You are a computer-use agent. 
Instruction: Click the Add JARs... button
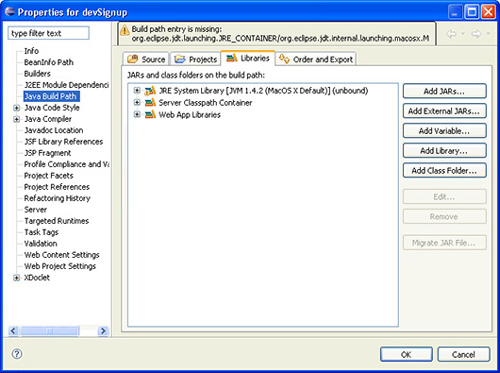coord(444,91)
